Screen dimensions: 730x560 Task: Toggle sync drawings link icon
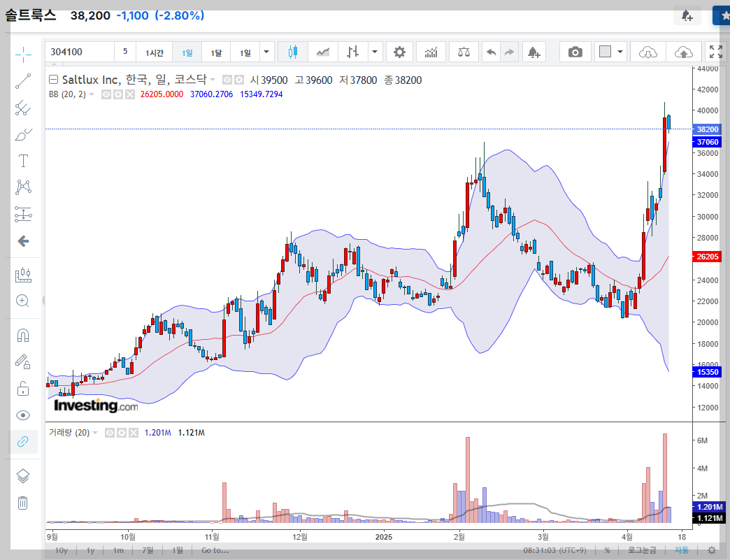(x=23, y=441)
